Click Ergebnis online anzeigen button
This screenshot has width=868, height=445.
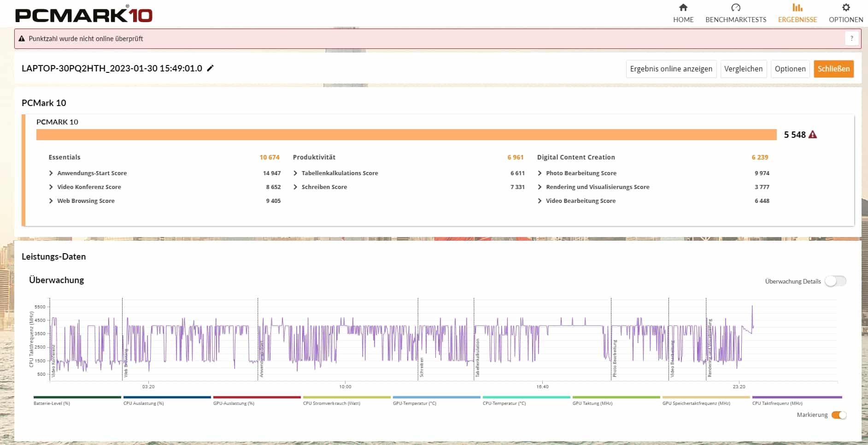(671, 69)
